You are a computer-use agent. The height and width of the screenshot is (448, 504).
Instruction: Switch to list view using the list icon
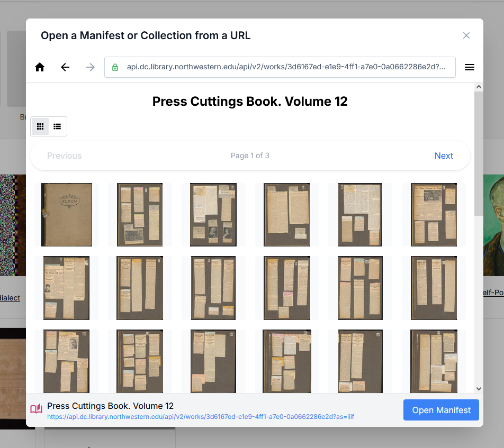[57, 126]
